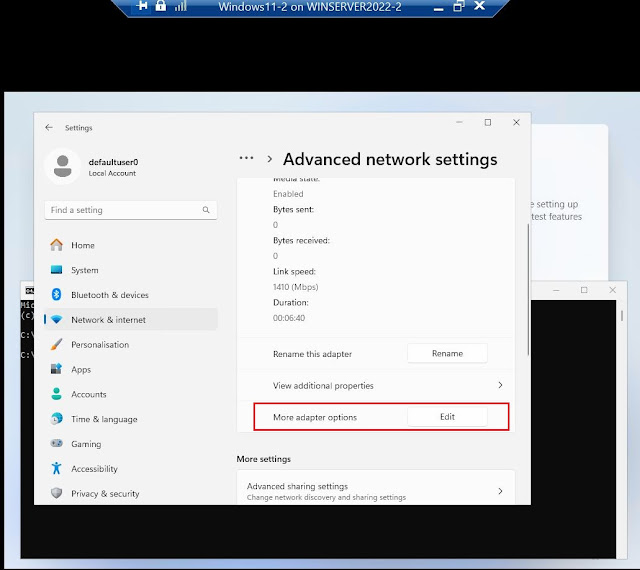Click the More settings section heading

pyautogui.click(x=264, y=459)
